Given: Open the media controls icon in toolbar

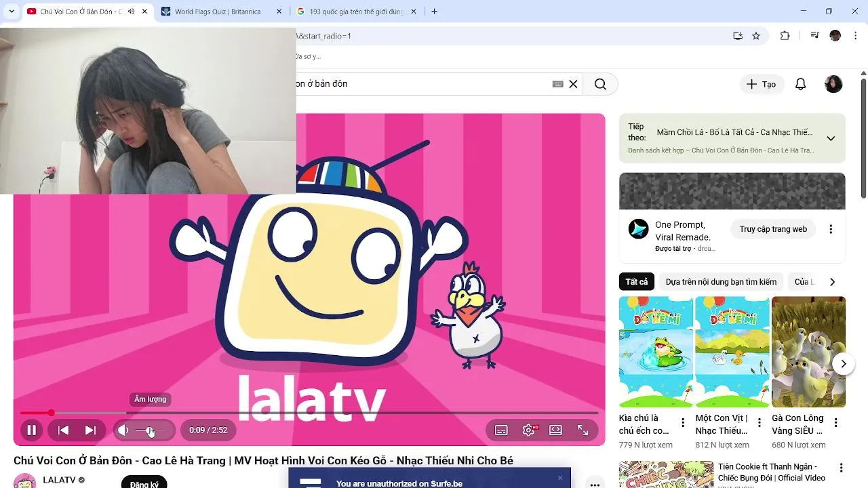Looking at the screenshot, I should tap(815, 36).
